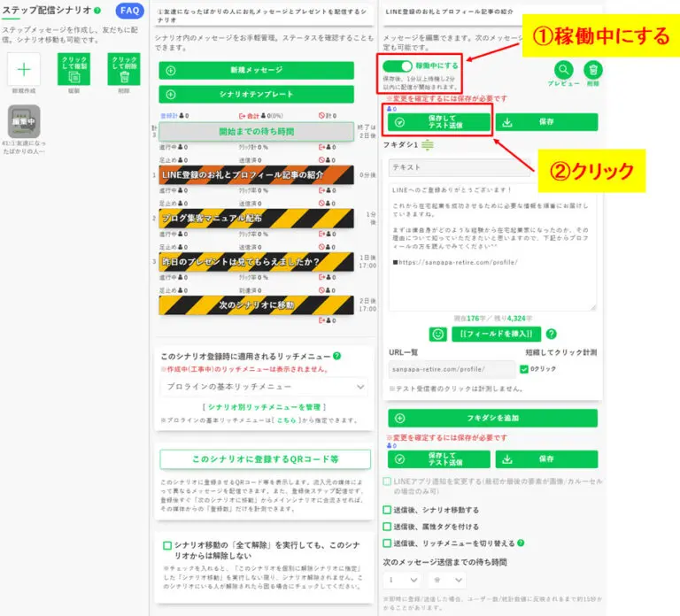Screen dimensions: 680x616
Task: Enable 送信後、リッチメニューを切り替える checkbox
Action: pos(387,543)
